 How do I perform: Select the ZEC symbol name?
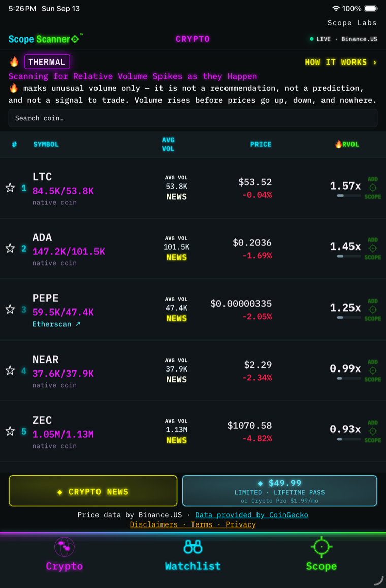42,420
